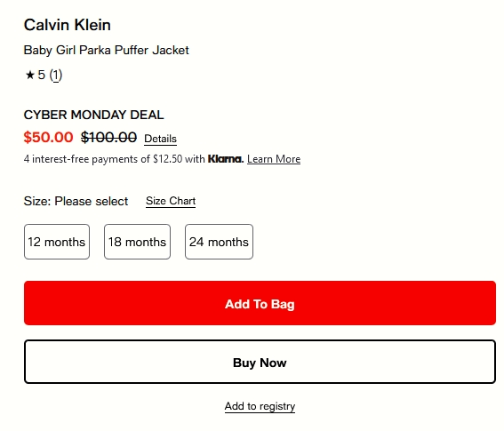
Task: Open the Add to registry link
Action: click(x=260, y=406)
